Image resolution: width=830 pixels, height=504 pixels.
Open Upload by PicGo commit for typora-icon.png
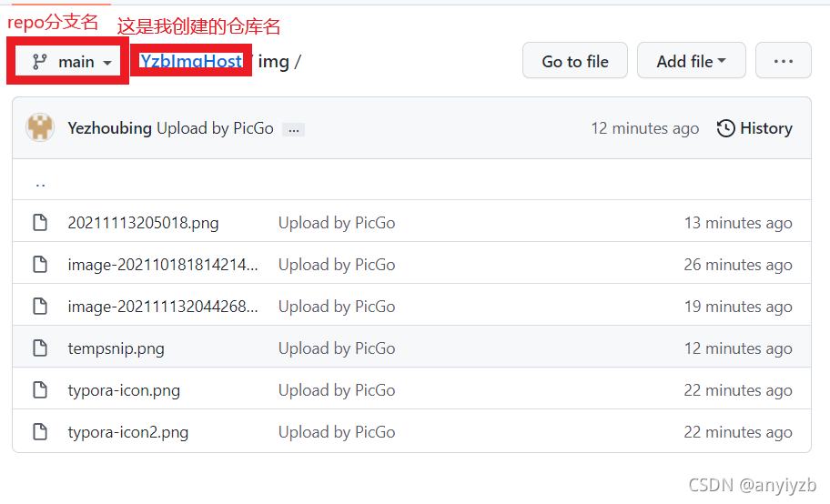point(337,390)
